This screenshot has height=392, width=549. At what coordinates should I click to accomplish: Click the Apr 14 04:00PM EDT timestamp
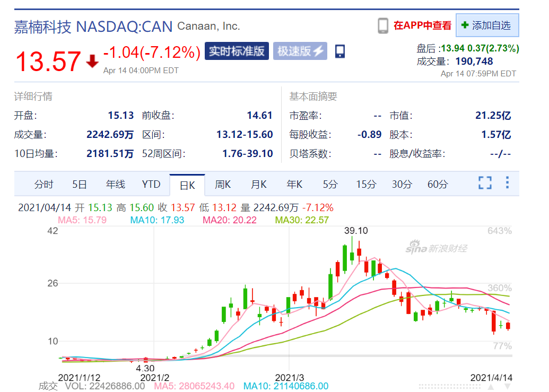coord(141,71)
